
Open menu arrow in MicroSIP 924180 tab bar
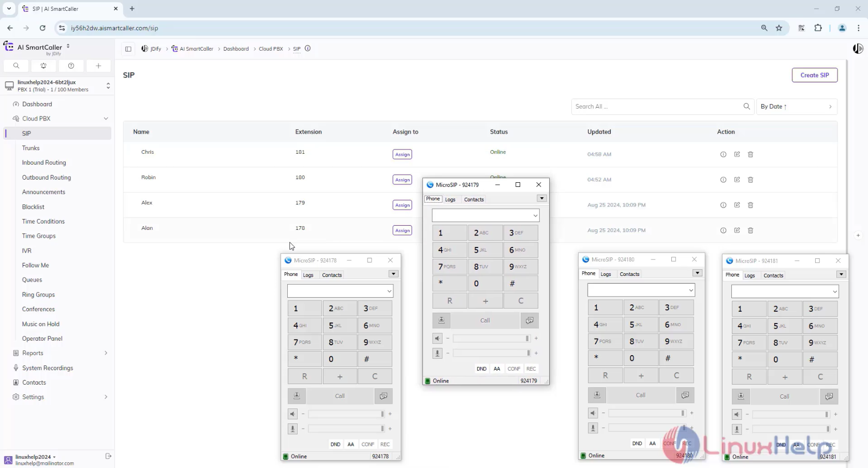point(697,273)
